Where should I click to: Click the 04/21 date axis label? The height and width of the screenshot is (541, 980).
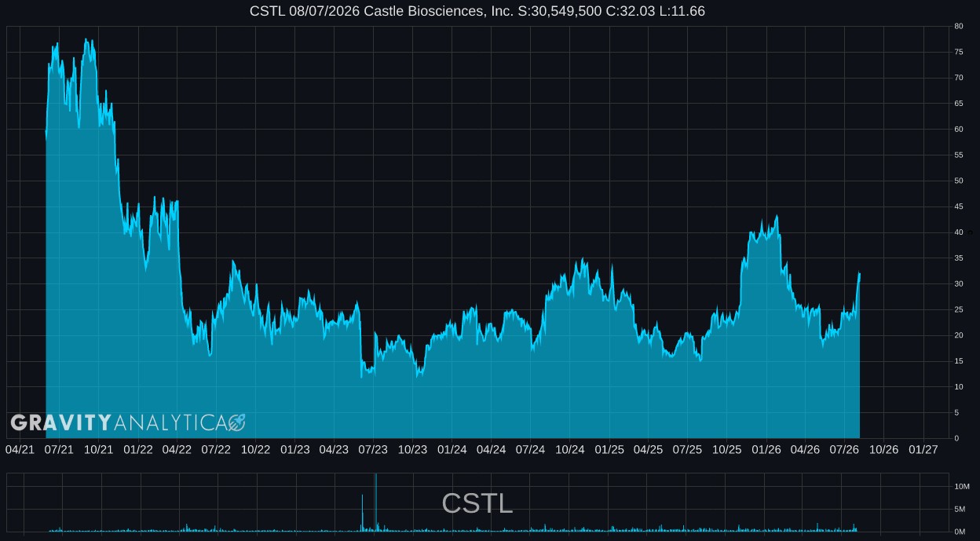[x=20, y=450]
